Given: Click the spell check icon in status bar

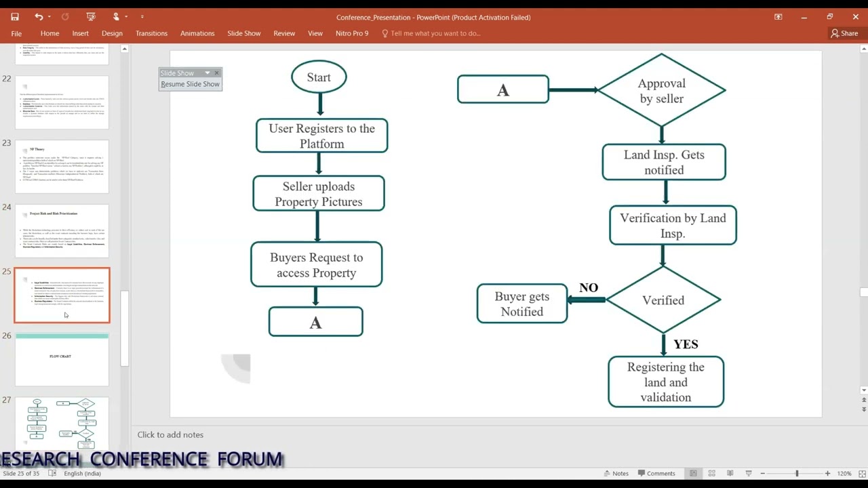Looking at the screenshot, I should [52, 474].
